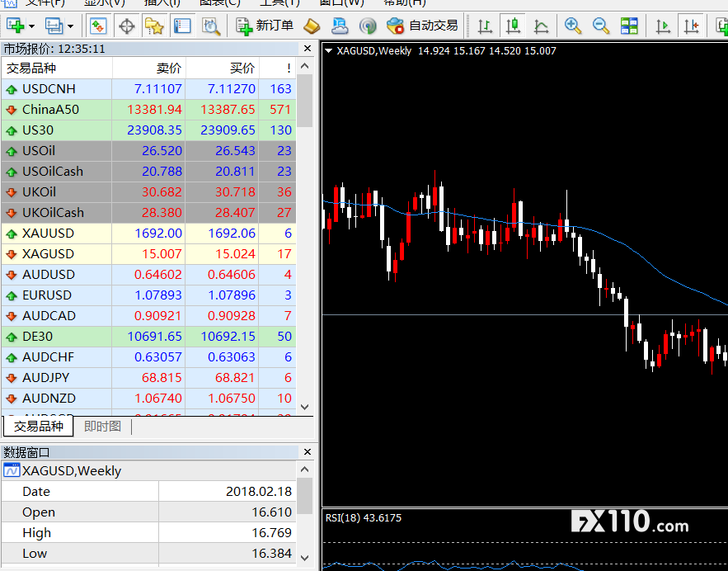
Task: Toggle the Market Watch window icon
Action: click(x=98, y=26)
